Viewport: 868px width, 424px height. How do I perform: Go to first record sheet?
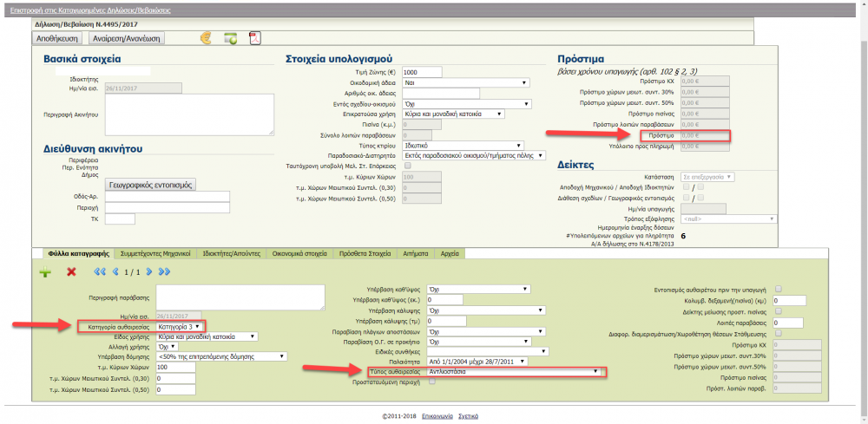(99, 272)
